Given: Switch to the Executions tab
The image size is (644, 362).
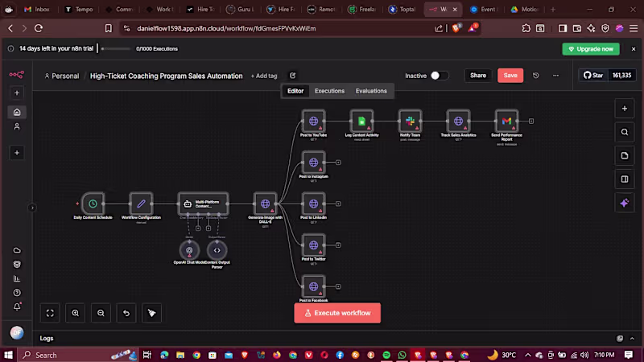Looking at the screenshot, I should [x=329, y=91].
